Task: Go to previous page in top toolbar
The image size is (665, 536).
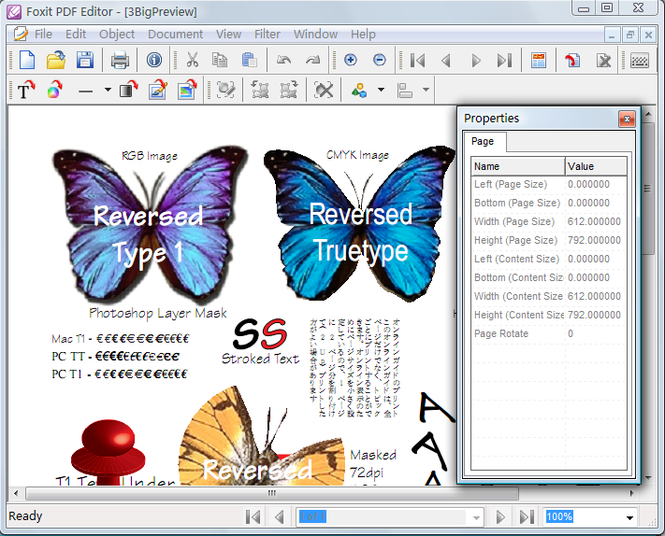Action: point(446,60)
